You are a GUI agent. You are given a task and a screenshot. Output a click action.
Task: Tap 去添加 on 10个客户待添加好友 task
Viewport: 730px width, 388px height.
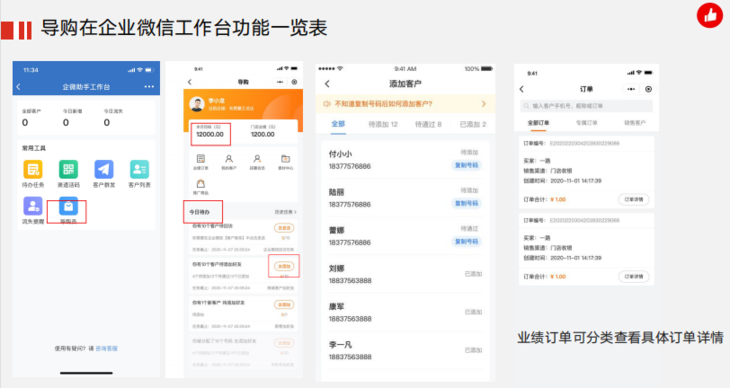pos(284,266)
